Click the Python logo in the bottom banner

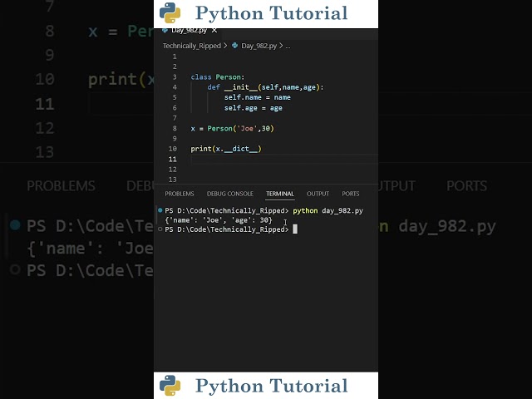point(170,386)
